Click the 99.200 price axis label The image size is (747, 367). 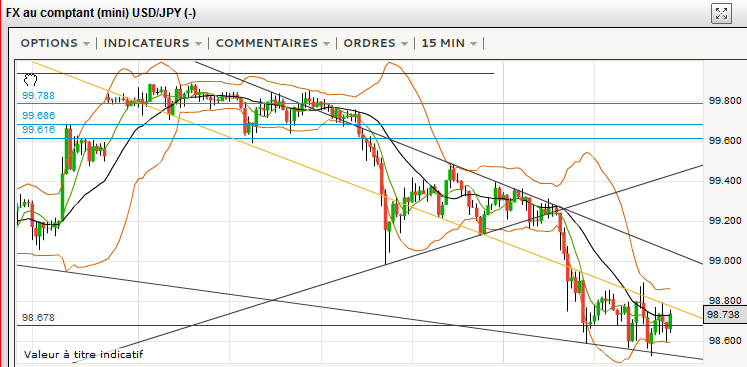pyautogui.click(x=725, y=221)
